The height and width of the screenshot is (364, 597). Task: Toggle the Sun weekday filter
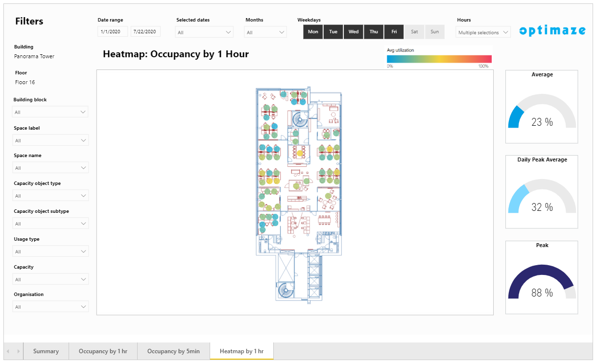click(x=434, y=32)
